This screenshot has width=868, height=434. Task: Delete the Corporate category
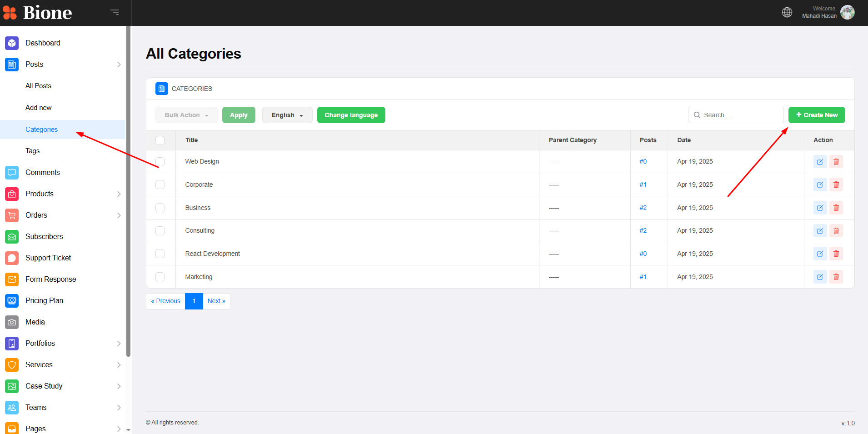tap(836, 185)
